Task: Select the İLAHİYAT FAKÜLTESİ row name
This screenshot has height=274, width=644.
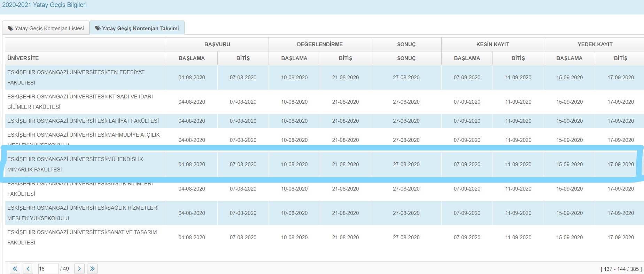Action: click(83, 121)
